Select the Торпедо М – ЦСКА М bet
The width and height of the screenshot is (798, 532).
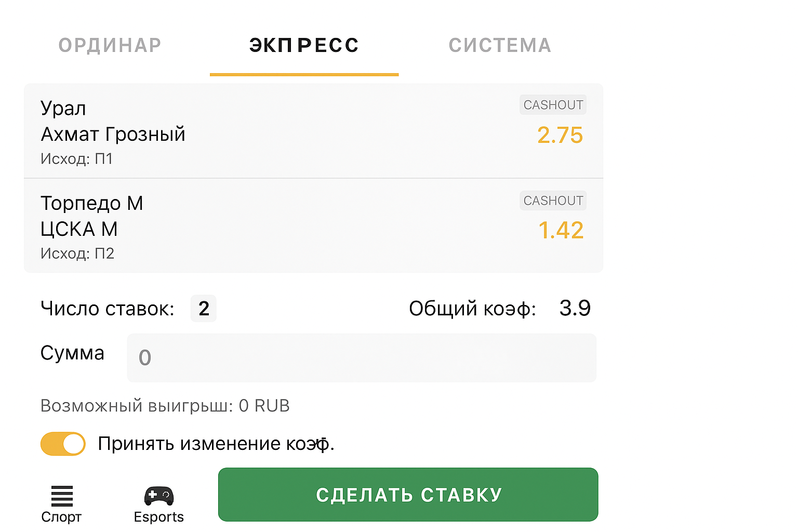92,216
